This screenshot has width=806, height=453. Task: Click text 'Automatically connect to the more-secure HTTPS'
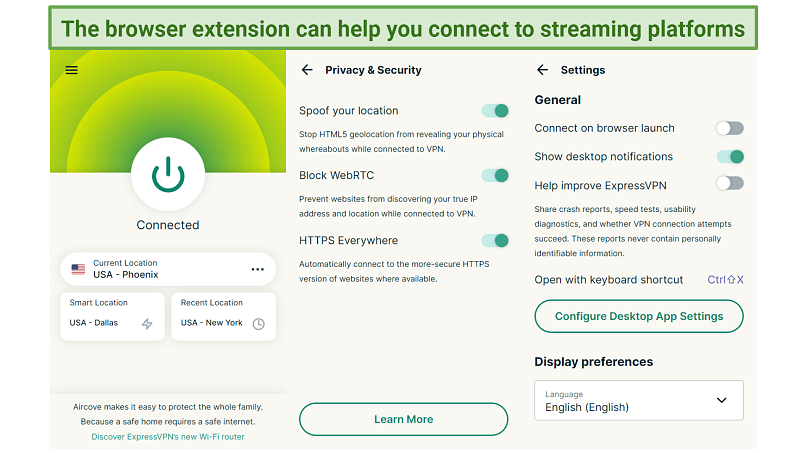[394, 264]
